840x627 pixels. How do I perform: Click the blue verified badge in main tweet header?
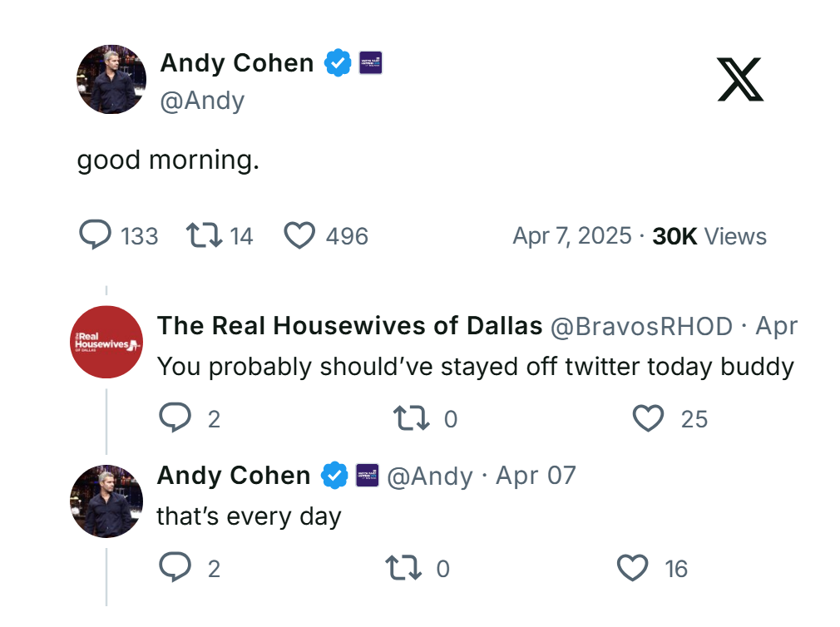(x=337, y=63)
